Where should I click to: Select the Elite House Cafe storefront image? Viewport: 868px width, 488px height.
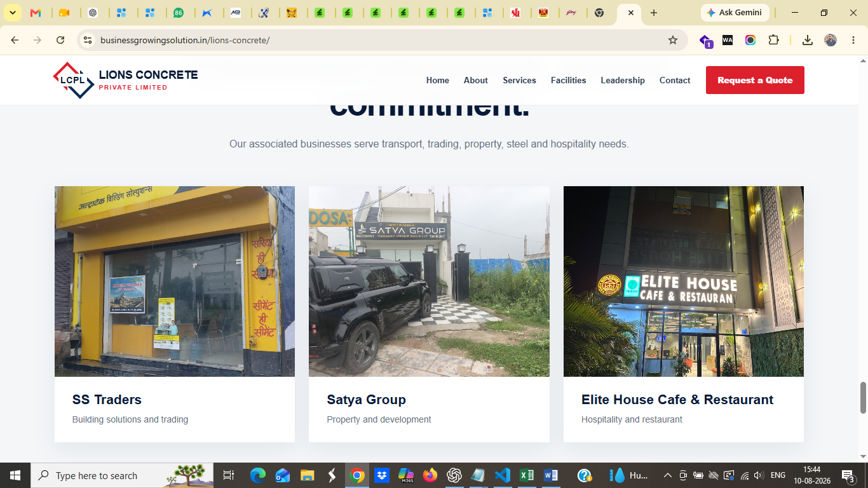[x=684, y=281]
